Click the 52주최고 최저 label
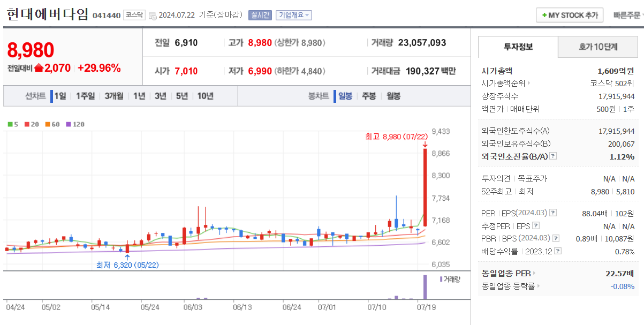The image size is (644, 325). pos(507,191)
